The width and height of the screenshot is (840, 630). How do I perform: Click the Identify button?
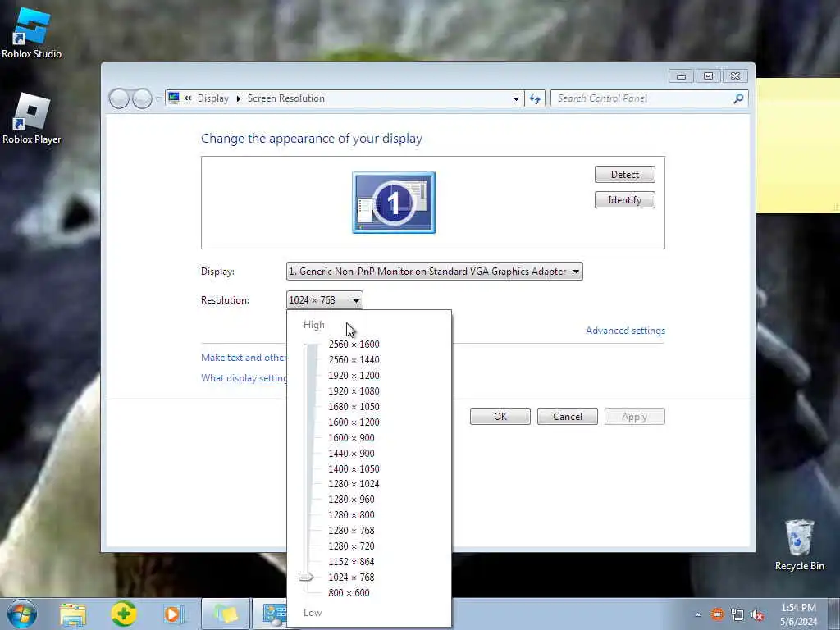click(x=624, y=200)
